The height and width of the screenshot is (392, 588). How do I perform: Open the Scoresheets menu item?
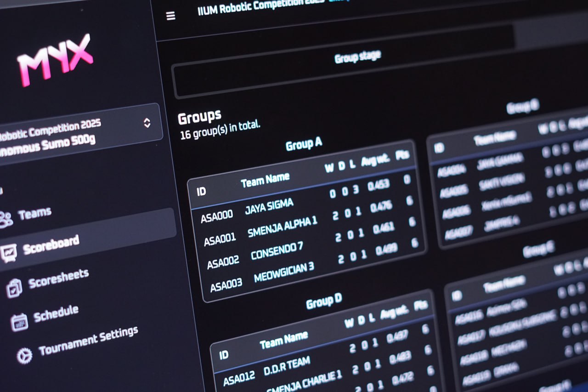point(59,278)
